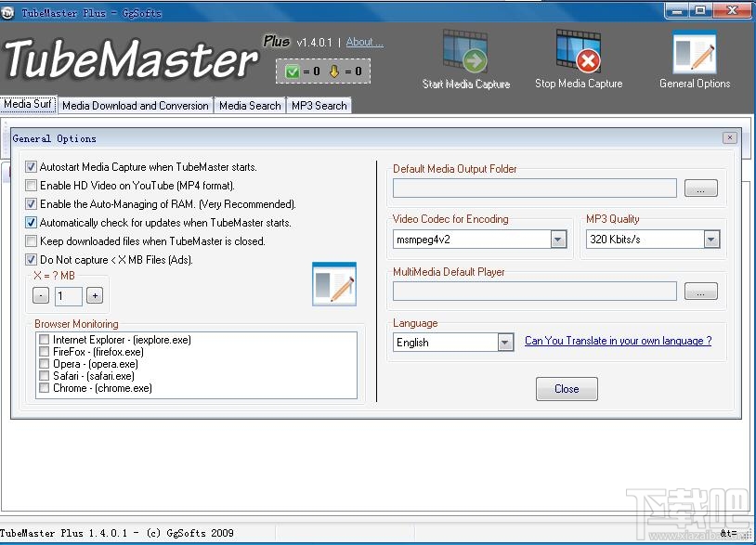Click the v1.4.0.1 version text
Screen dimensions: 756x545
click(x=314, y=43)
